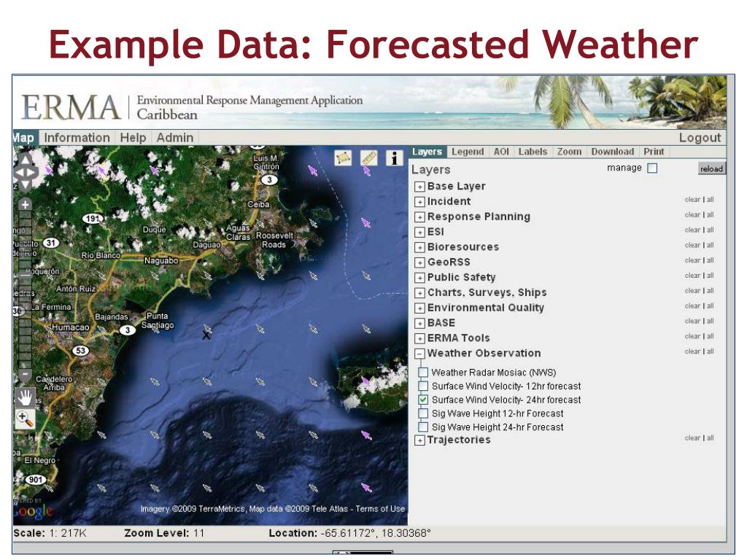
Task: Open the Map tab
Action: pos(24,138)
